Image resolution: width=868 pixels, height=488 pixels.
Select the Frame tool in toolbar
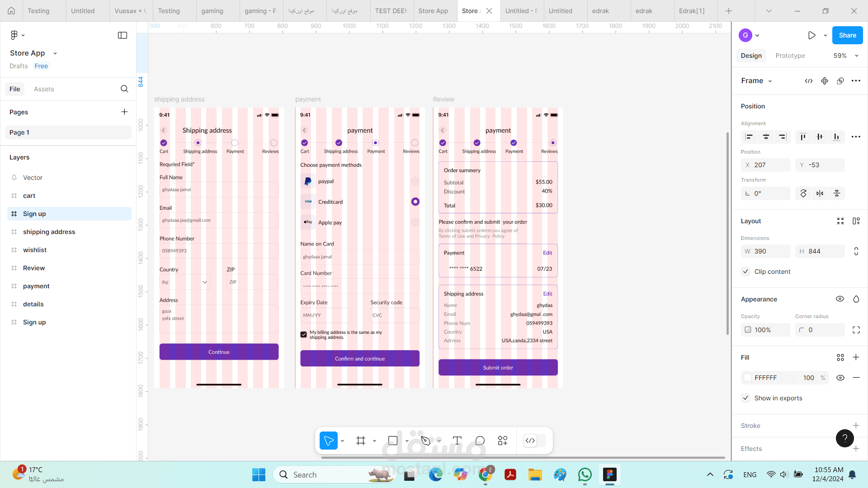pos(360,441)
